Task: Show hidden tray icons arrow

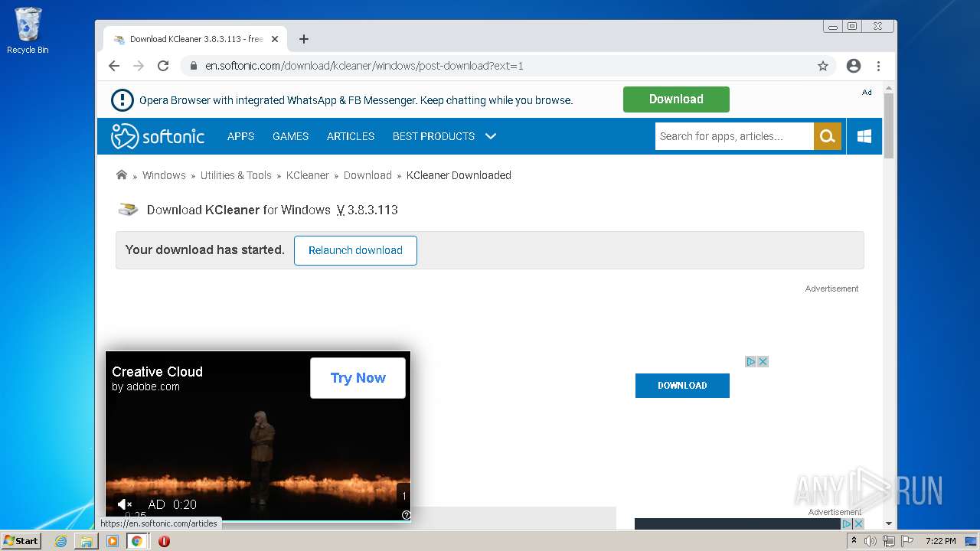Action: [x=854, y=540]
